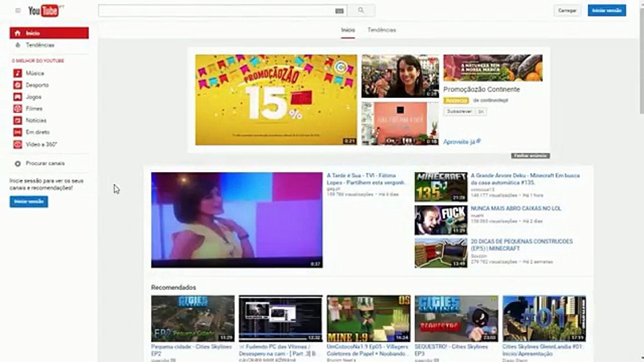This screenshot has height=362, width=644.
Task: Select the Tendências tab at top
Action: click(x=382, y=30)
